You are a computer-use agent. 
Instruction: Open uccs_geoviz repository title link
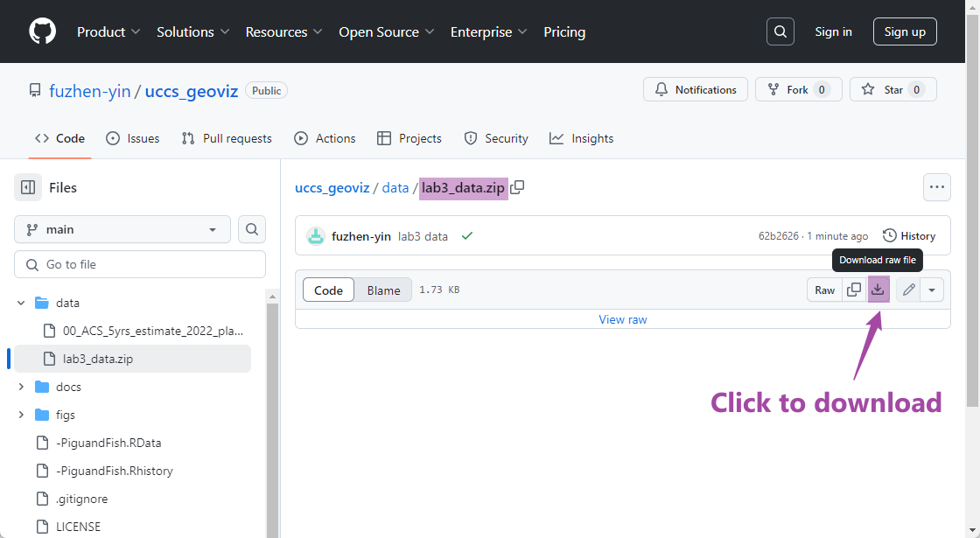[x=192, y=91]
